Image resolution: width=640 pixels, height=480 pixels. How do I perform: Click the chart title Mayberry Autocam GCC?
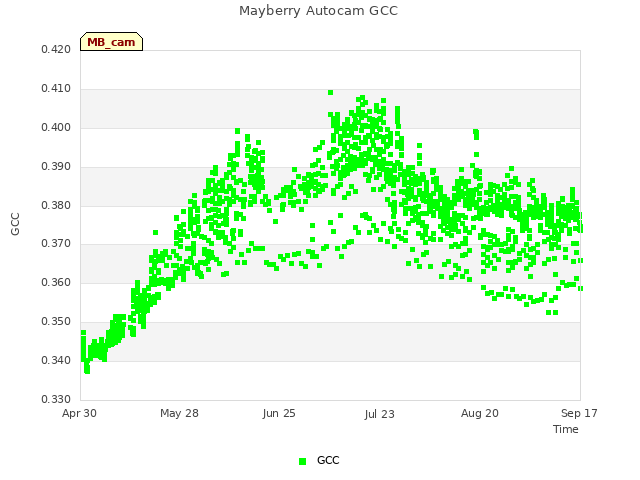pyautogui.click(x=318, y=11)
